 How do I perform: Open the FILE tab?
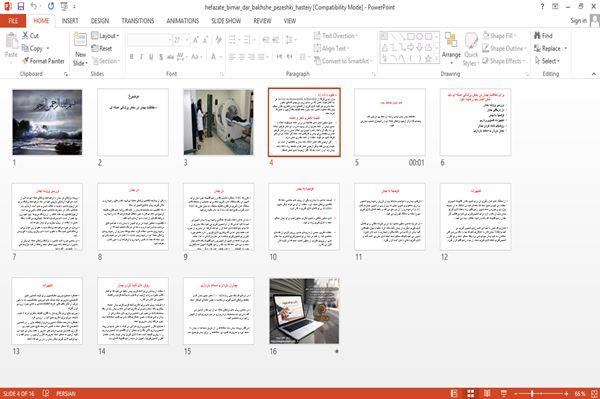coord(13,21)
